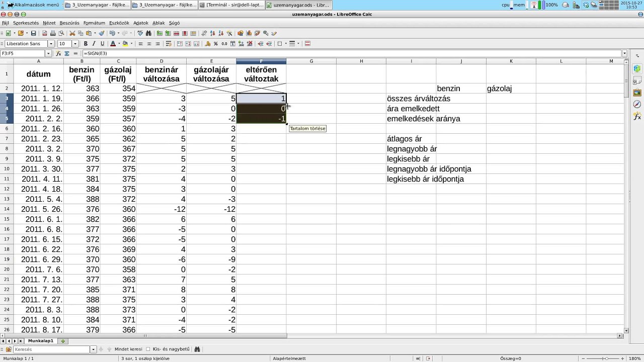
Task: Click the vertical scrollbar
Action: coord(626,196)
